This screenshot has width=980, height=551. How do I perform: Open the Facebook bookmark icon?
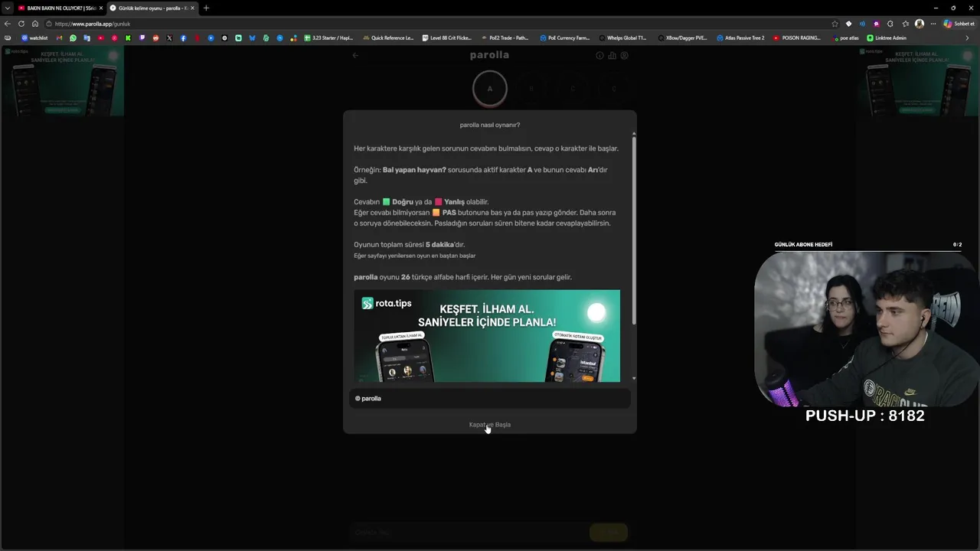[184, 37]
